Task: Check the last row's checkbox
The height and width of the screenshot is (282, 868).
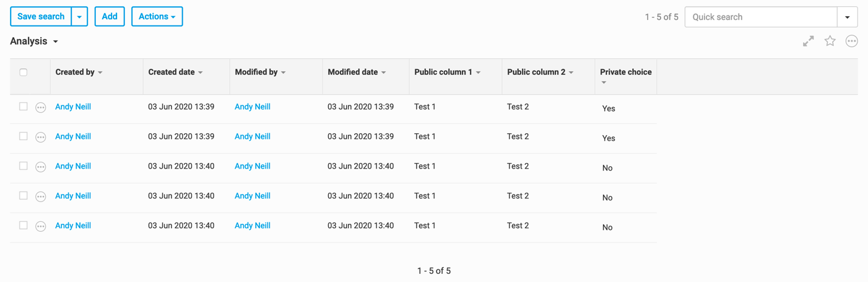Action: click(x=24, y=226)
